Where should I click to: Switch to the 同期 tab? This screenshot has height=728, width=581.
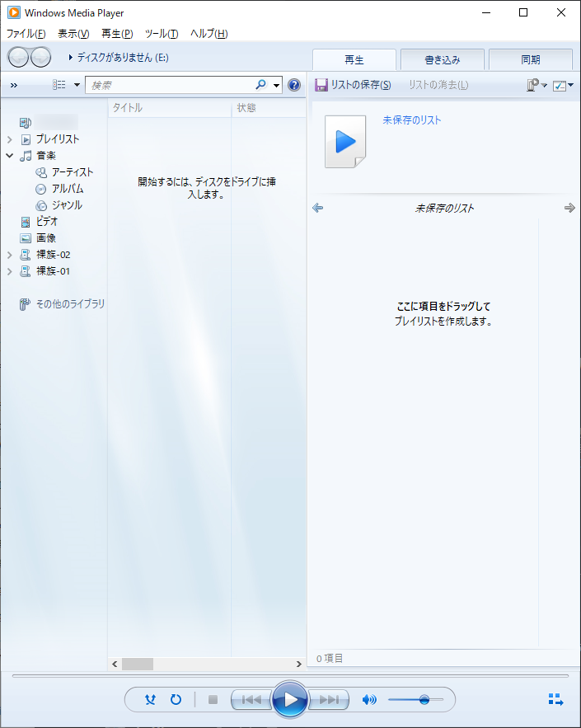tap(531, 60)
